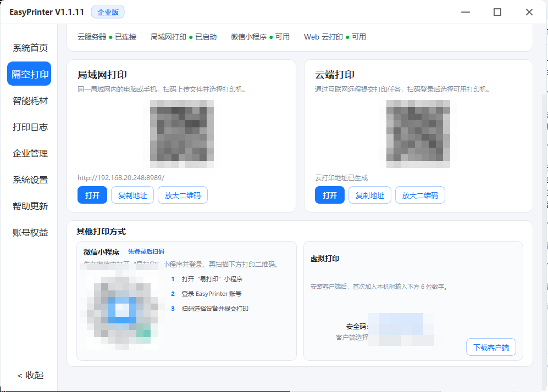Click the Web 云打印 可用 status
This screenshot has height=392, width=548.
pyautogui.click(x=335, y=37)
